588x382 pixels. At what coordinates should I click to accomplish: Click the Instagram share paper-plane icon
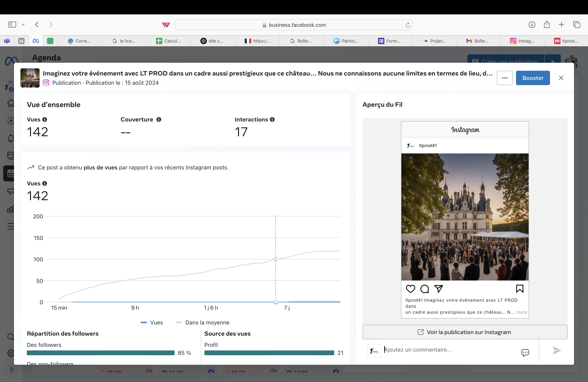click(x=439, y=289)
